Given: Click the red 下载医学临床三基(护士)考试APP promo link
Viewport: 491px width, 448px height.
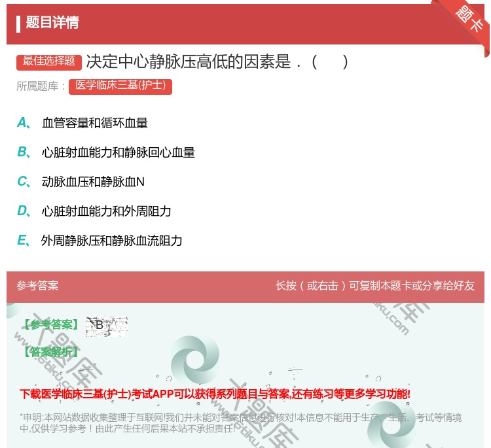Looking at the screenshot, I should click(x=215, y=394).
